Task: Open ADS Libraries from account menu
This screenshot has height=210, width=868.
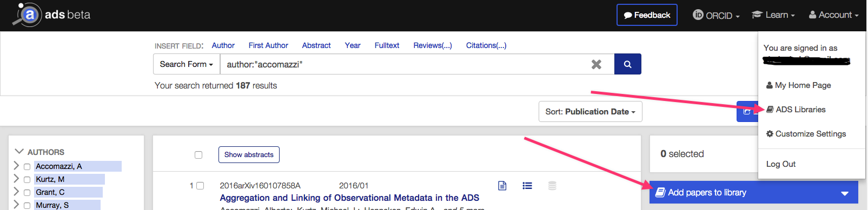Action: tap(796, 110)
